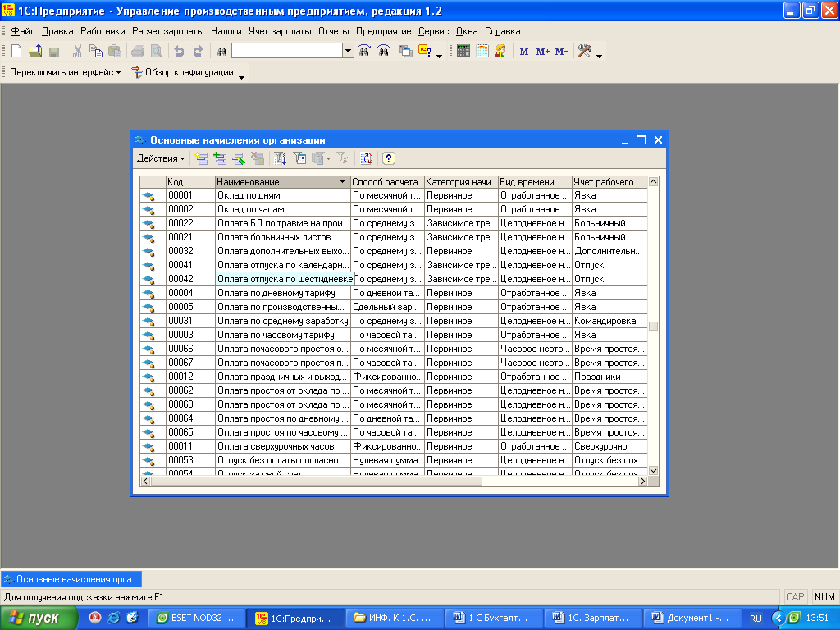
Task: Switch to ИНФ. К 1.С. folder taskbar button
Action: click(395, 618)
